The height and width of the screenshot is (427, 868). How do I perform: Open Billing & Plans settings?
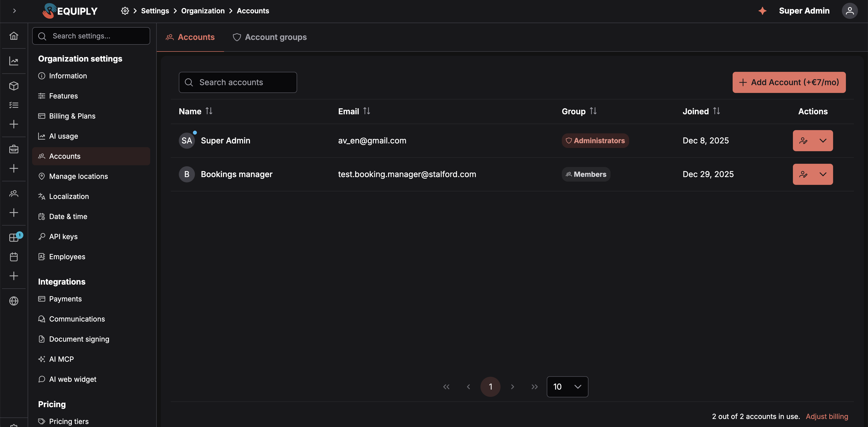pos(91,116)
